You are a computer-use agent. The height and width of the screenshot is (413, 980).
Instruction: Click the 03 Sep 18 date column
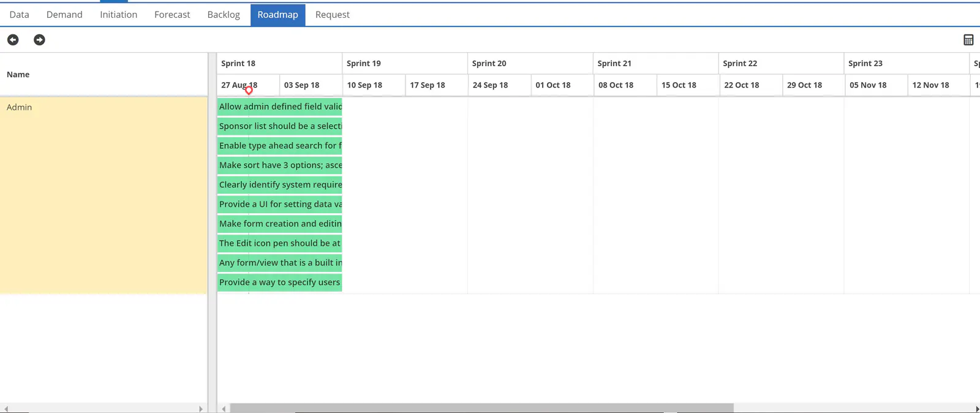tap(311, 85)
